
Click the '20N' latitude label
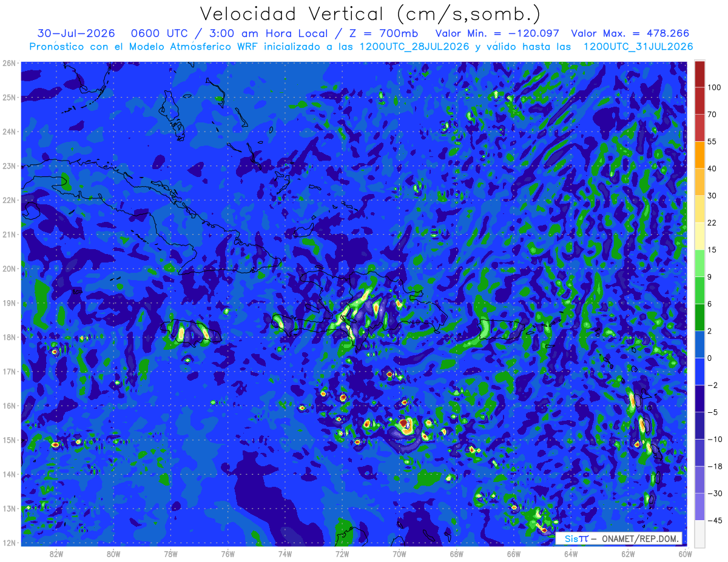8,269
